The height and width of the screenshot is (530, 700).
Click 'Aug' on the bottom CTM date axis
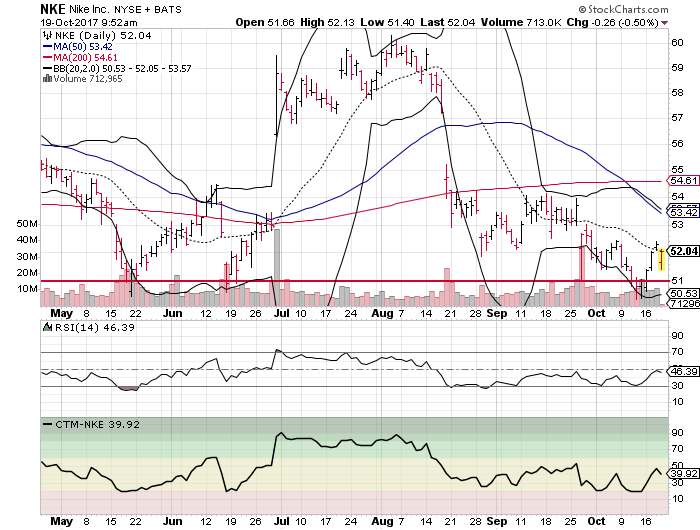point(382,521)
